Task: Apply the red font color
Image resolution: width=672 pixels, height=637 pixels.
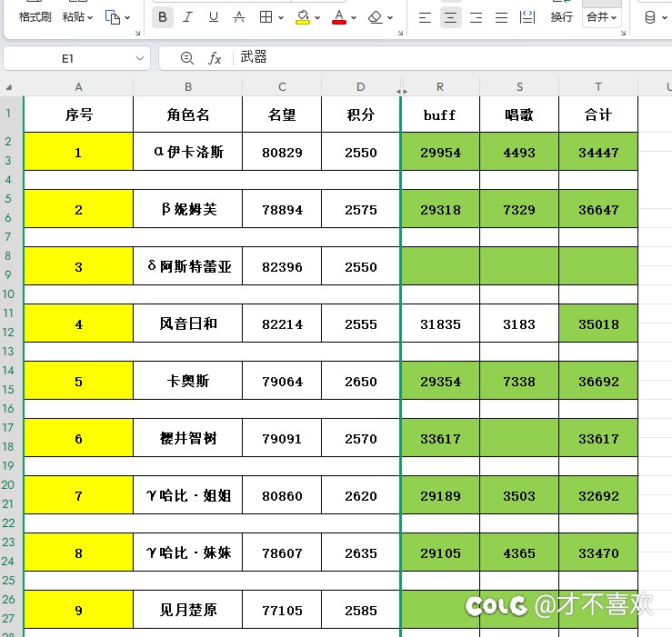Action: coord(339,17)
